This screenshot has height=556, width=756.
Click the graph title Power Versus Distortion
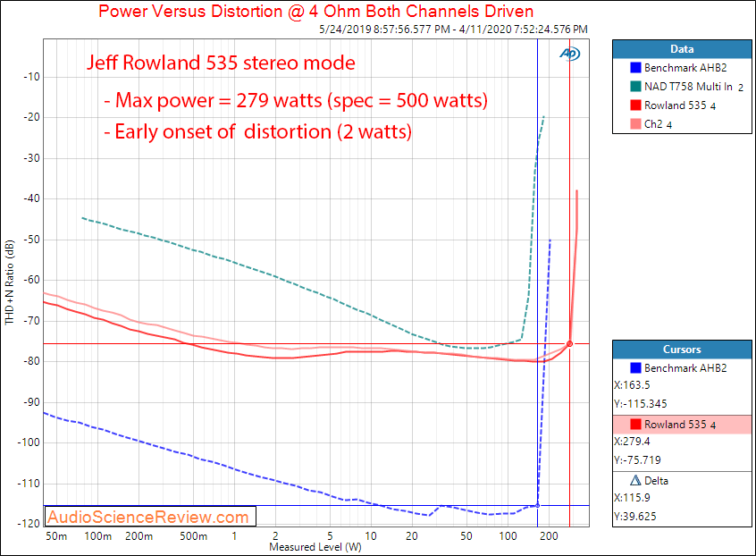pyautogui.click(x=315, y=11)
